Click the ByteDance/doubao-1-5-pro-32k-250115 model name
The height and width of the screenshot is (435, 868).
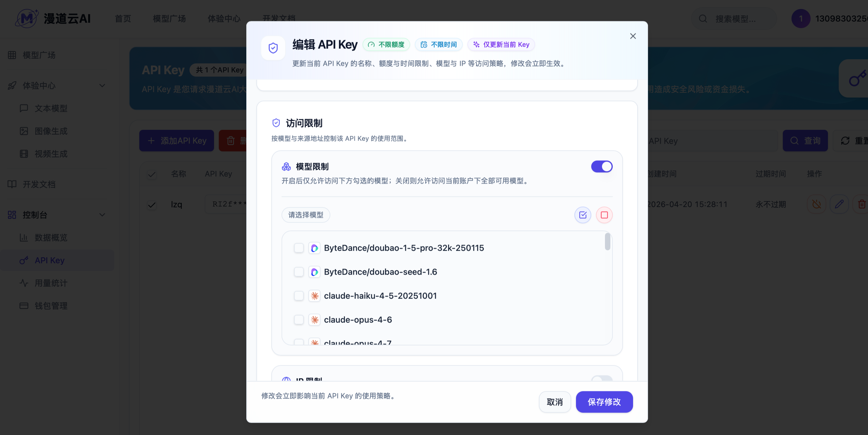tap(404, 248)
